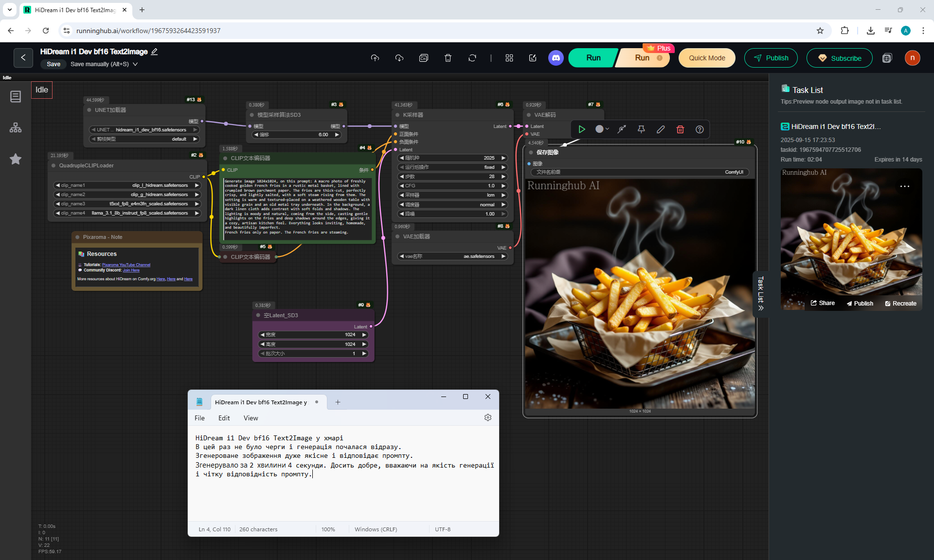Toggle collapse dot on 保存图像 node
The height and width of the screenshot is (560, 934).
531,152
